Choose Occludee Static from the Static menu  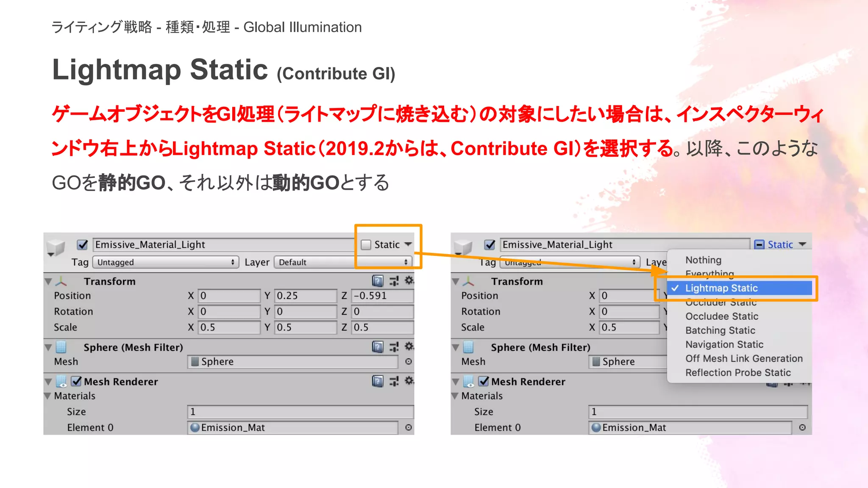pyautogui.click(x=740, y=316)
